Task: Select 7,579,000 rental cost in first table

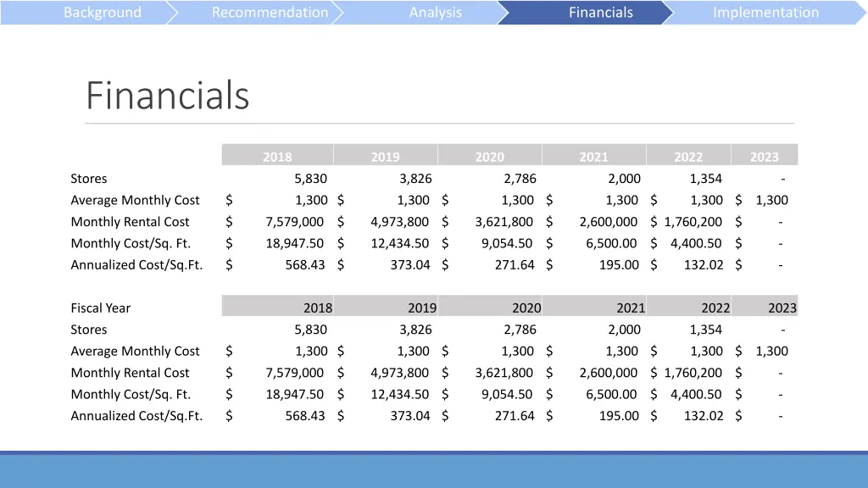Action: pos(294,222)
